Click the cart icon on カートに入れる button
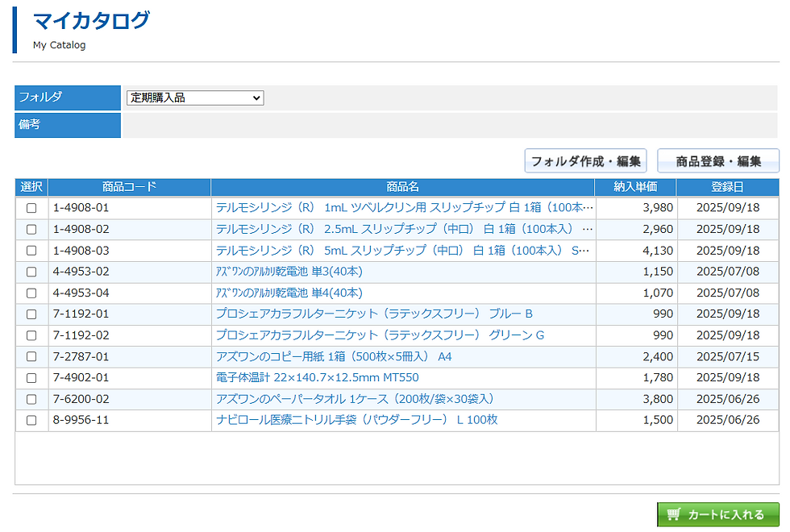The width and height of the screenshot is (790, 532). pos(674,514)
